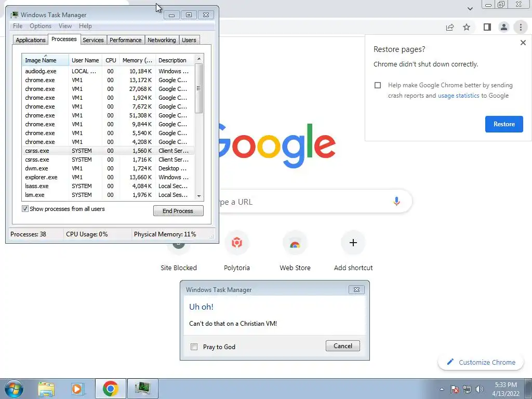Click the Chrome taskbar icon
This screenshot has width=532, height=399.
click(111, 389)
